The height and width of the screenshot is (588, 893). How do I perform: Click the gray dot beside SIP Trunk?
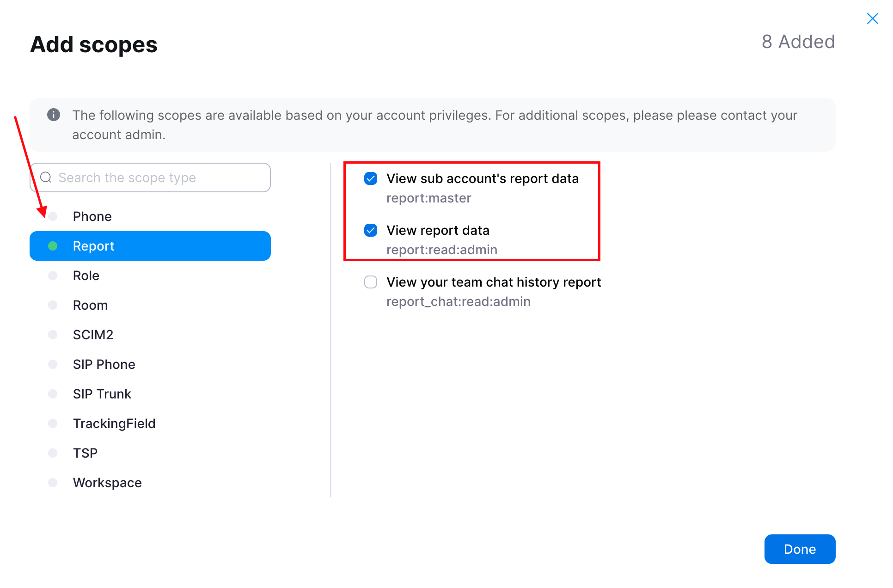pyautogui.click(x=53, y=394)
